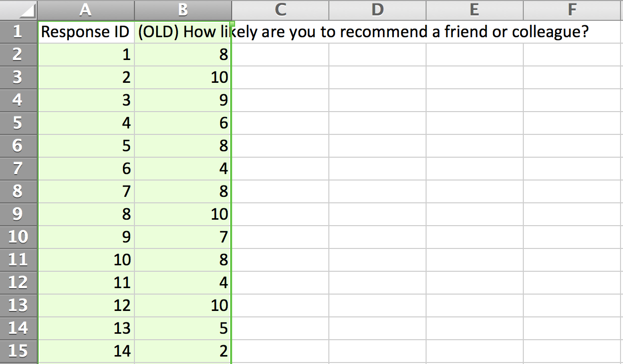
Task: Select column D header
Action: coord(377,10)
